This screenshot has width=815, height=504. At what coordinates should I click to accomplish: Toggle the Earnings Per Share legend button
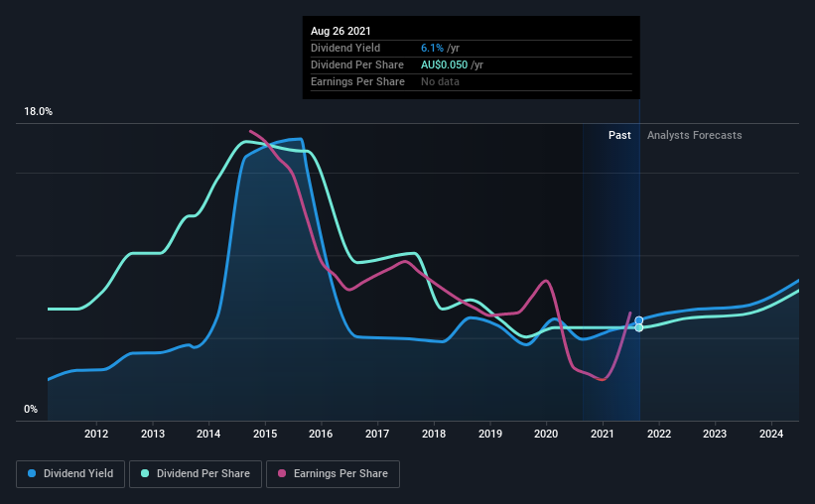(333, 474)
